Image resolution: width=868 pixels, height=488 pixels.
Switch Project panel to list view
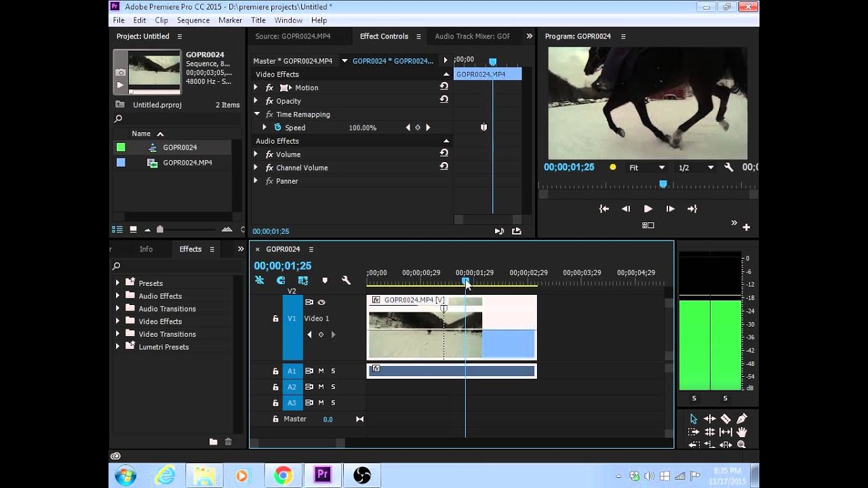117,230
